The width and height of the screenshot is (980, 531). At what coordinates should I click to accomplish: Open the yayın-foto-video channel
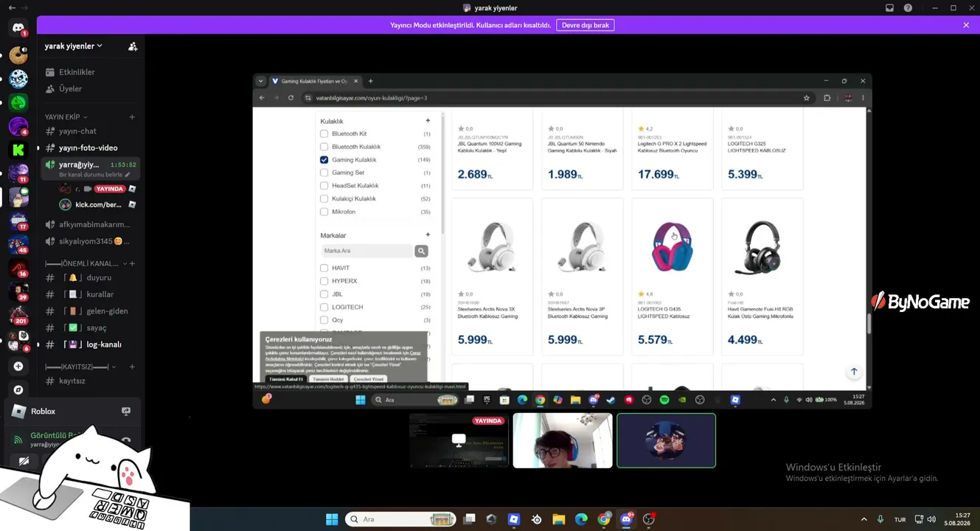(88, 148)
